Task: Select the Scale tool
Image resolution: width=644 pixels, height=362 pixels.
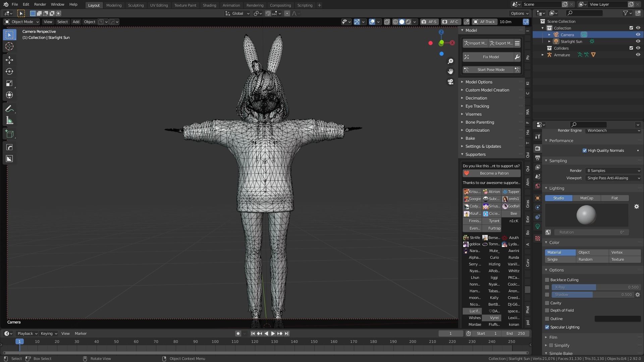Action: pyautogui.click(x=9, y=83)
